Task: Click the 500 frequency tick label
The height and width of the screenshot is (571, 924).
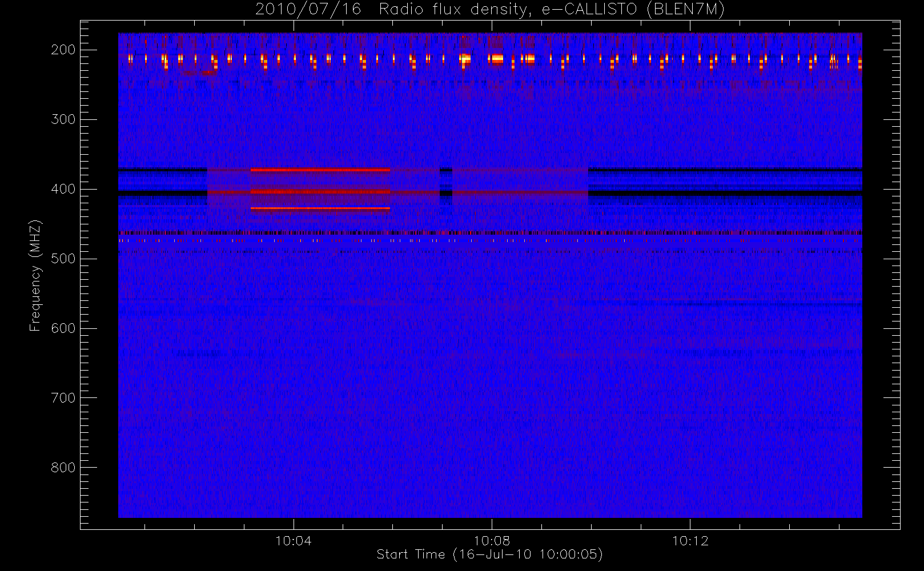Action: (63, 259)
